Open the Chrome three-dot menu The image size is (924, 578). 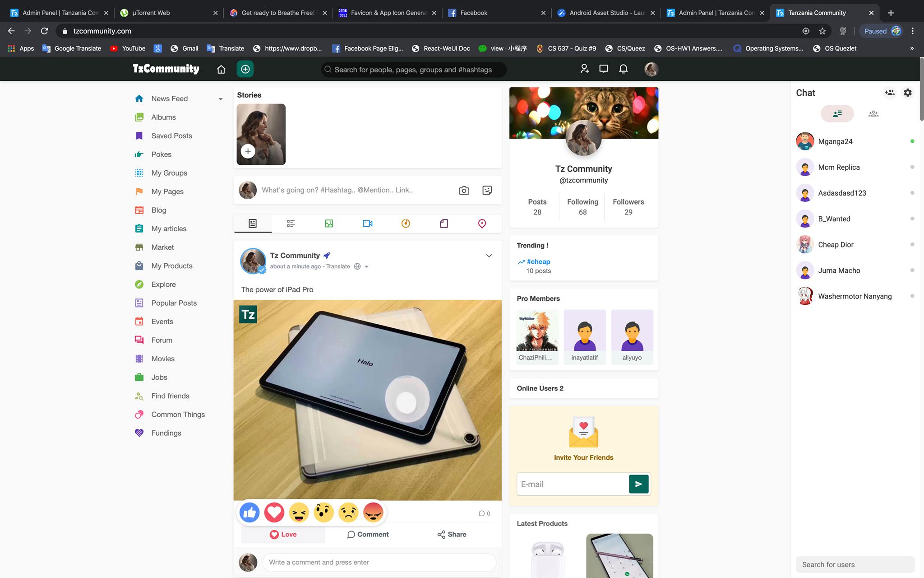point(913,31)
